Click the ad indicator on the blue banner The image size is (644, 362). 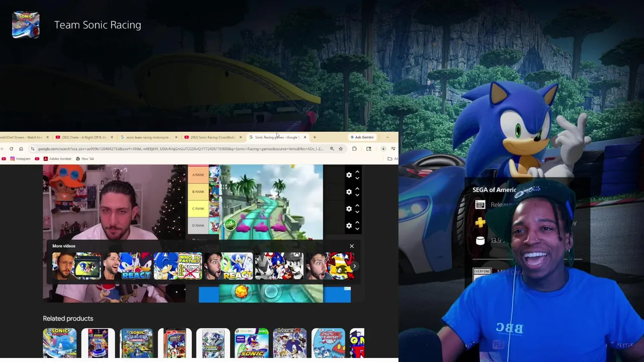point(347,289)
